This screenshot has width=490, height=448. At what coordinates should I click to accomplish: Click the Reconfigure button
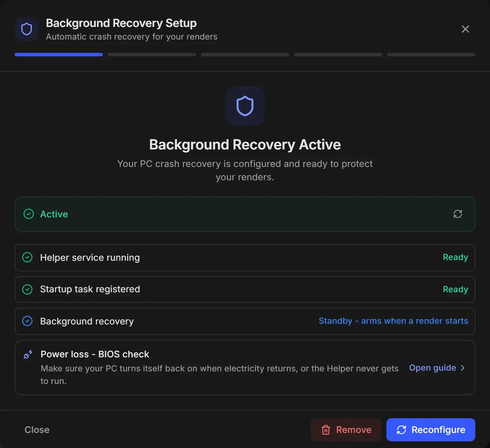(431, 430)
